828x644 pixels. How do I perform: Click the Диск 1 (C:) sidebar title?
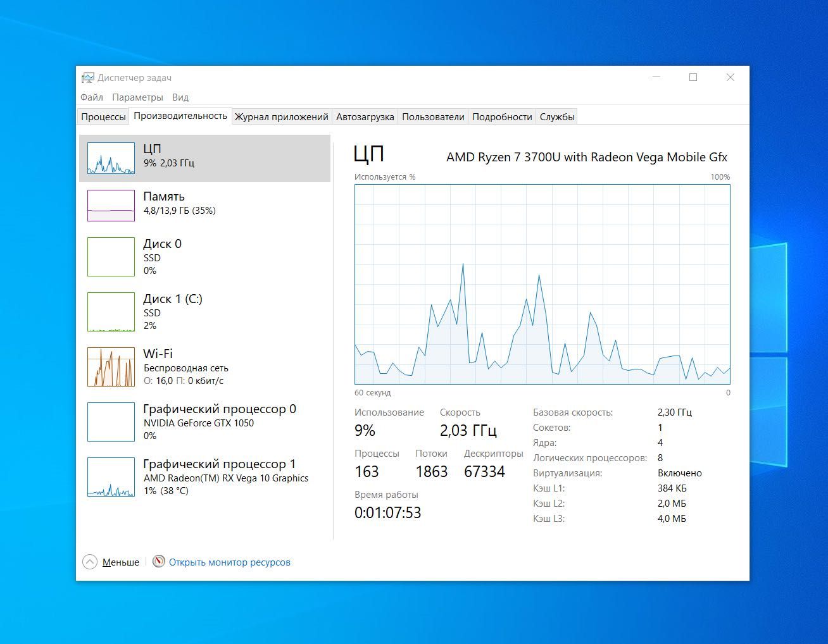pos(173,299)
